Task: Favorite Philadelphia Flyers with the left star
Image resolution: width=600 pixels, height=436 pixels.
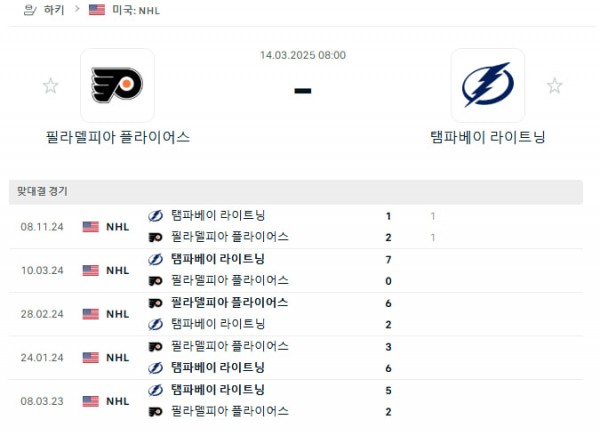Action: pos(50,86)
